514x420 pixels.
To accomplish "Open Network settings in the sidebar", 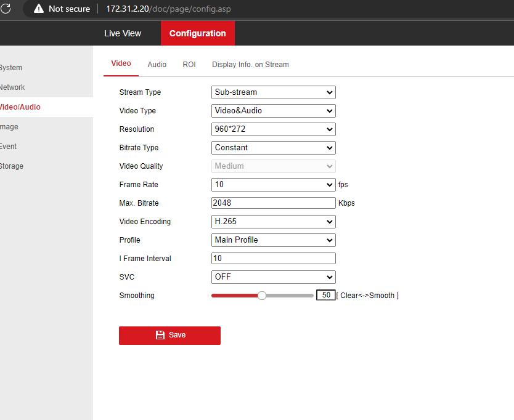I will pos(12,87).
